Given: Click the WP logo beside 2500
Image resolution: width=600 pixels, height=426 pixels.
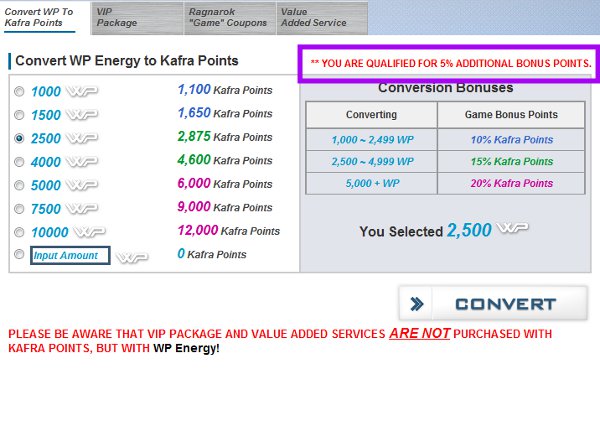Looking at the screenshot, I should (x=82, y=138).
